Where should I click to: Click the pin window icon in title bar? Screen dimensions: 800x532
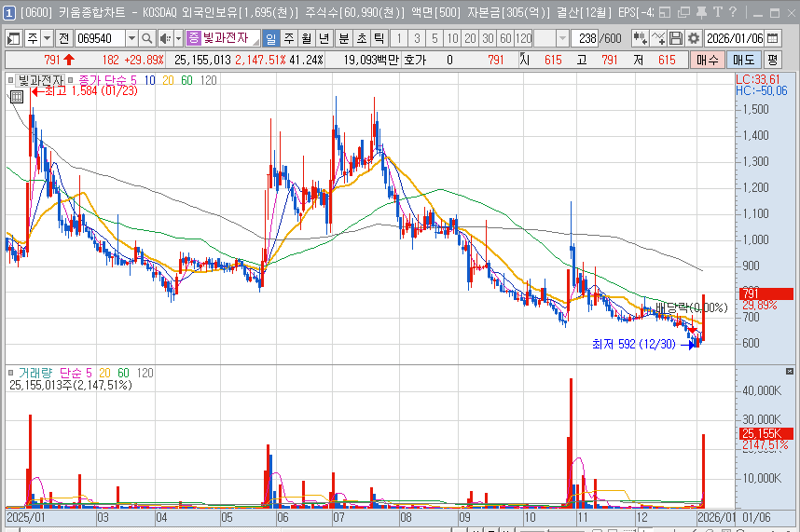701,12
